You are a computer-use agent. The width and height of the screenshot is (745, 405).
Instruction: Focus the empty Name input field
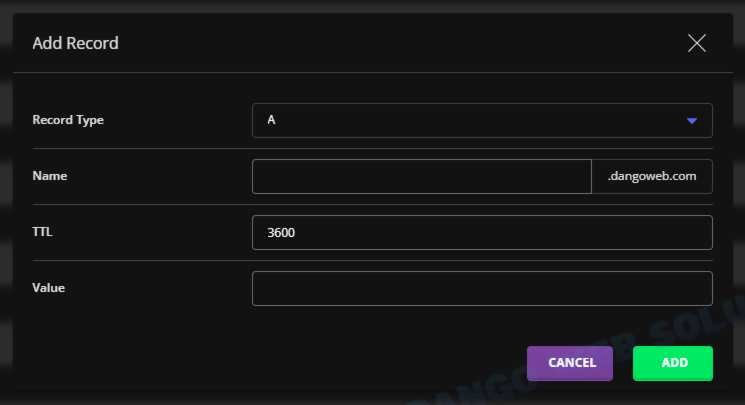(422, 176)
